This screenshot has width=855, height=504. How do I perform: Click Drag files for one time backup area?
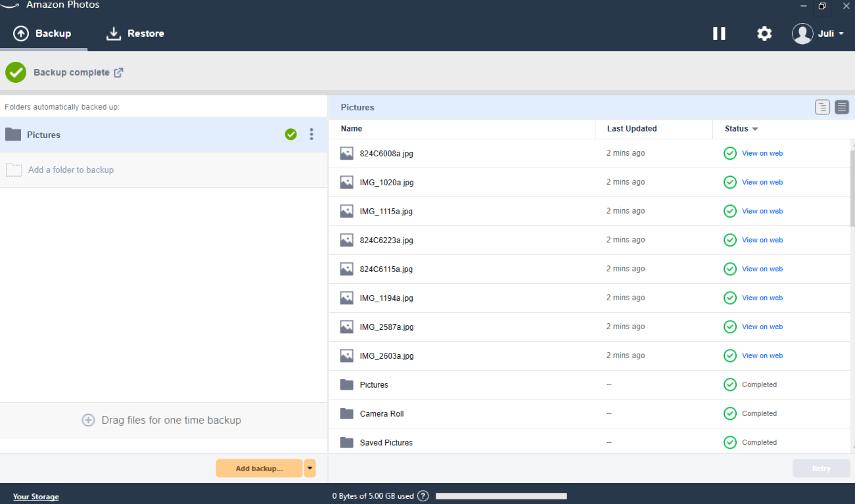pyautogui.click(x=164, y=420)
